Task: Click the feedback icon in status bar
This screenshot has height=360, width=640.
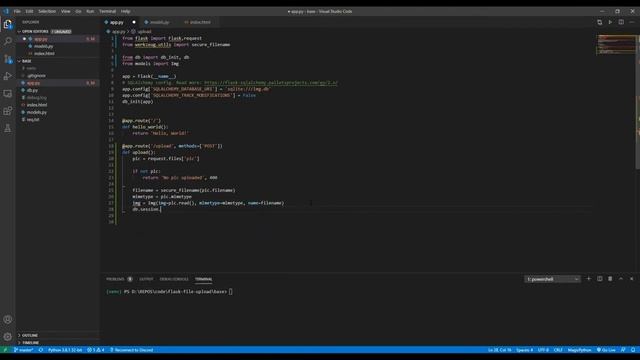Action: click(623, 350)
